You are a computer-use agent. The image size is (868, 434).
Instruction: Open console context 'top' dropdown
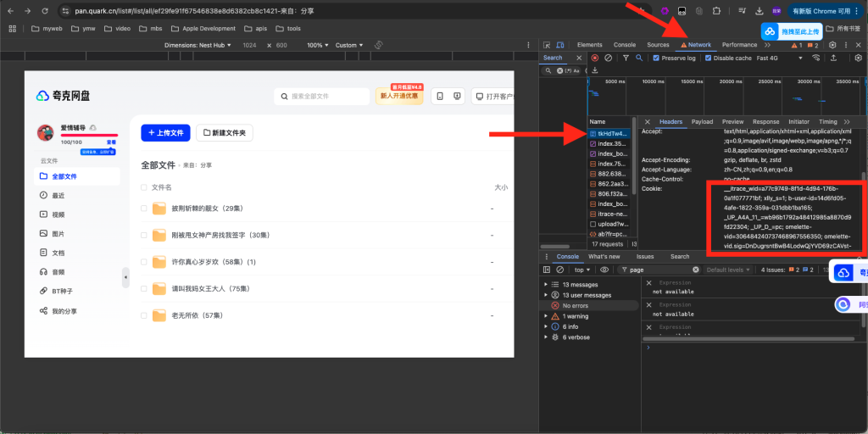coord(582,270)
